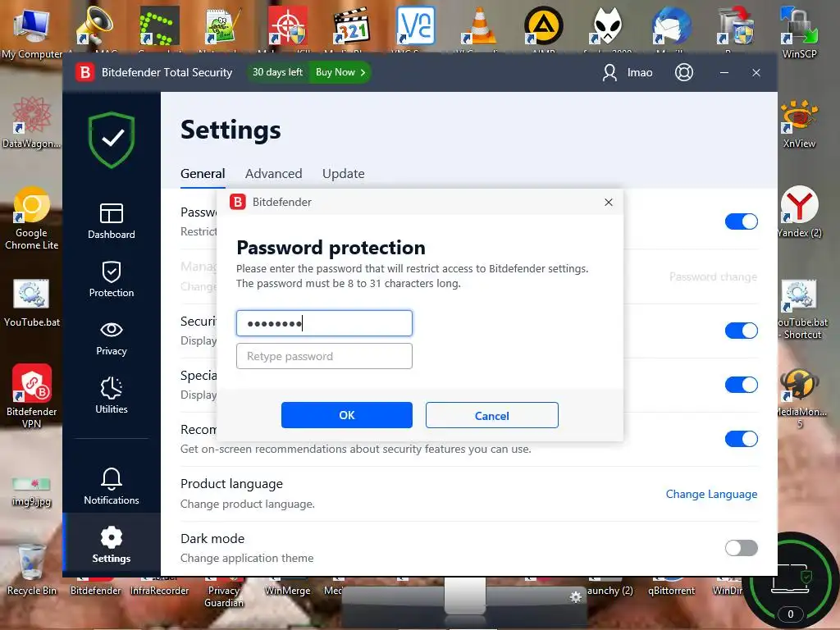Open the Protection sidebar section
Viewport: 840px width, 630px height.
tap(111, 279)
